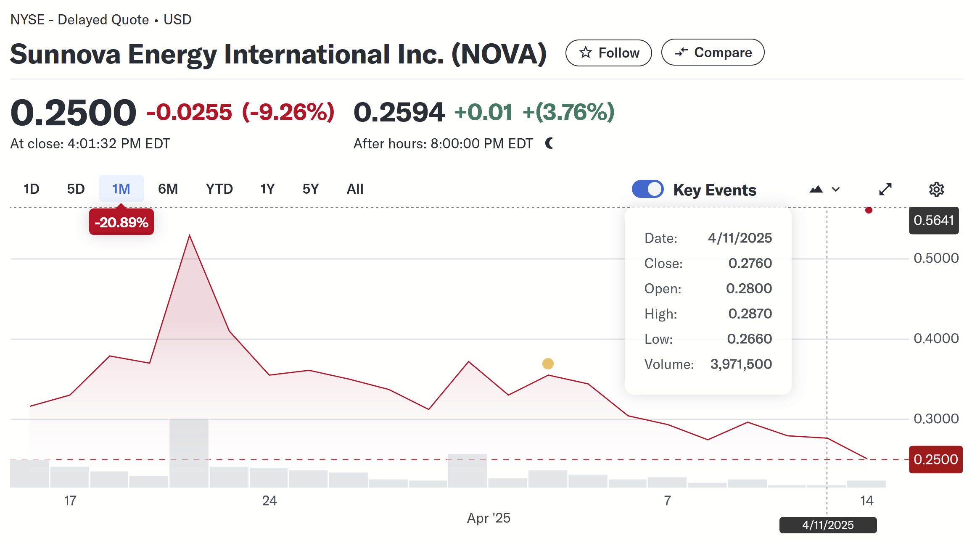Select the 5D time range
The height and width of the screenshot is (543, 980).
coord(76,189)
